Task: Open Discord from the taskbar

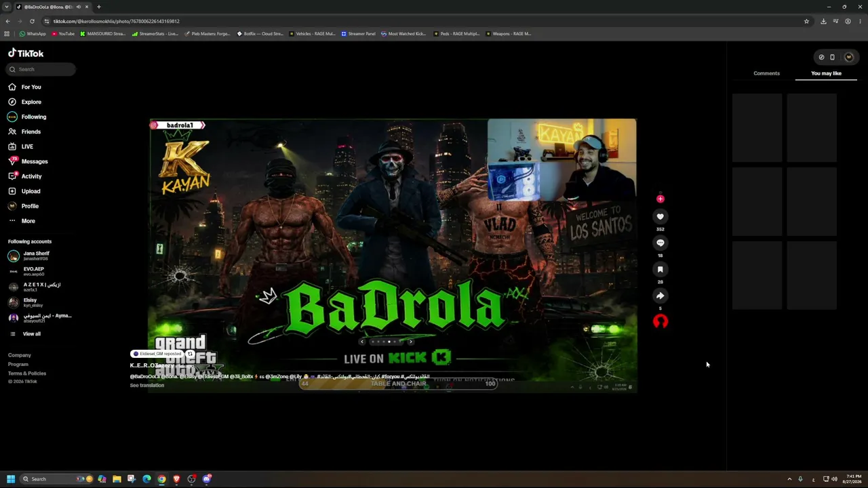Action: (207, 479)
